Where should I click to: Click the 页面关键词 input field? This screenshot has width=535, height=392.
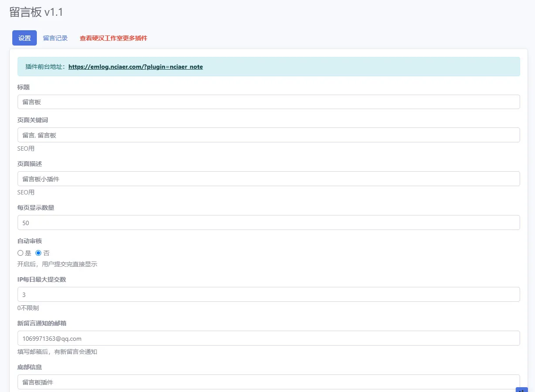[x=268, y=135]
